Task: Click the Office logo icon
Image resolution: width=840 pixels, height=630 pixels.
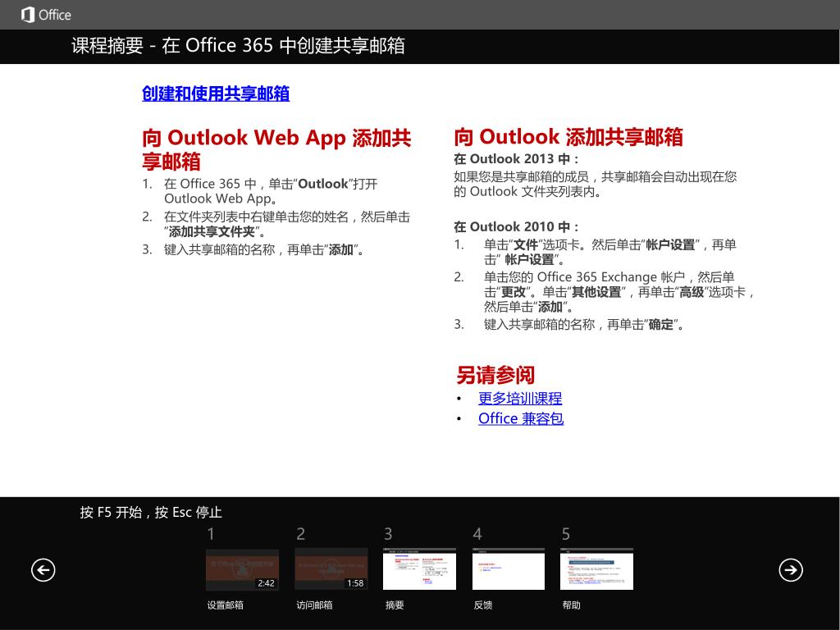Action: pos(28,15)
